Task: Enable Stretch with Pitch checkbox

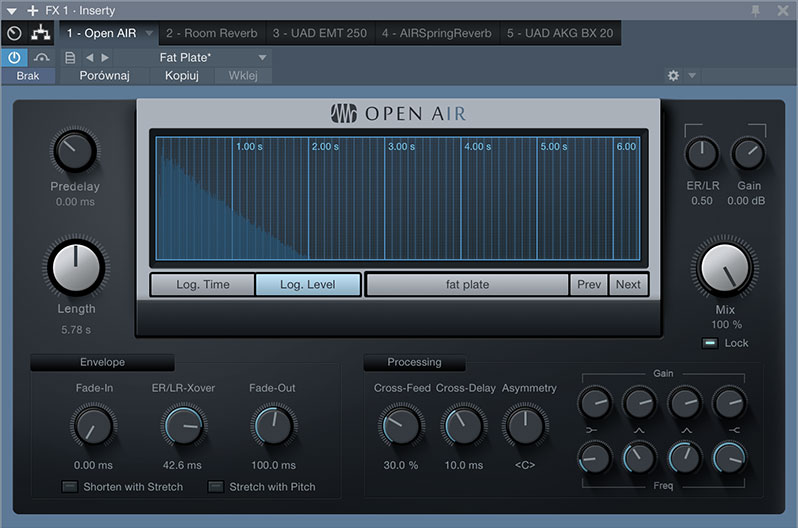Action: 216,487
